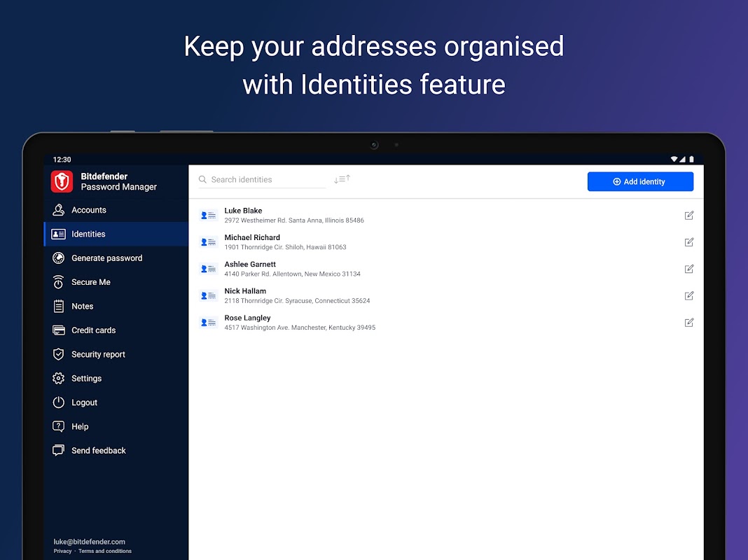Go to Secure Me
748x560 pixels.
tap(116, 282)
